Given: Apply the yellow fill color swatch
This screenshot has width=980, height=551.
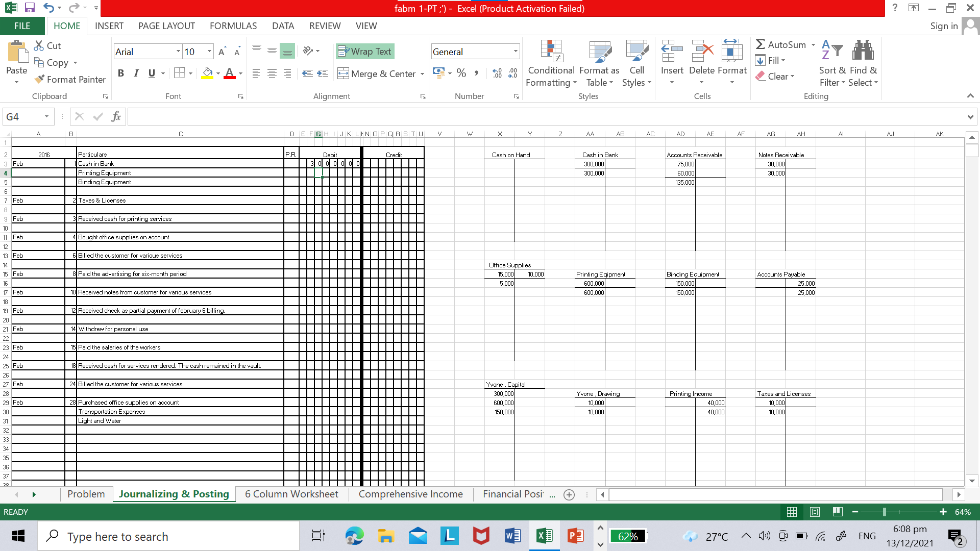Looking at the screenshot, I should click(207, 73).
